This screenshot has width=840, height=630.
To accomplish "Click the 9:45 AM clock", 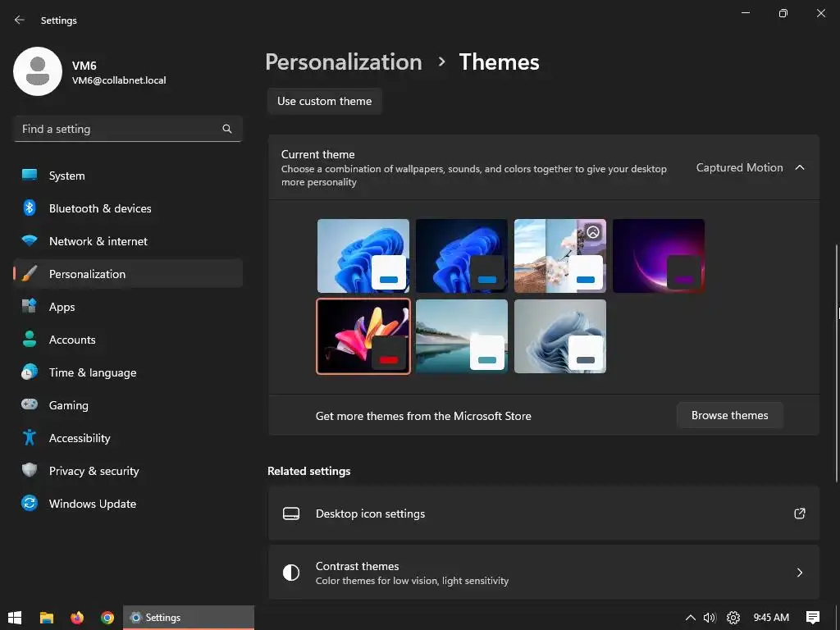I will pos(771,618).
